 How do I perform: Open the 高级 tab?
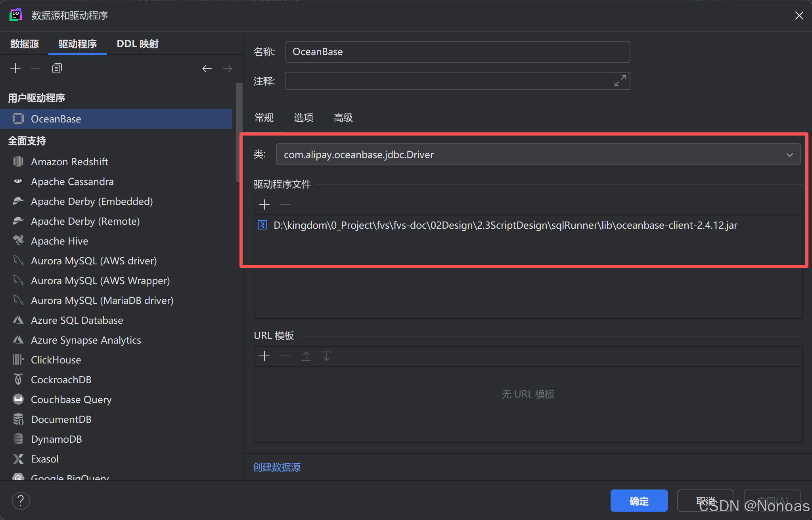click(x=343, y=118)
